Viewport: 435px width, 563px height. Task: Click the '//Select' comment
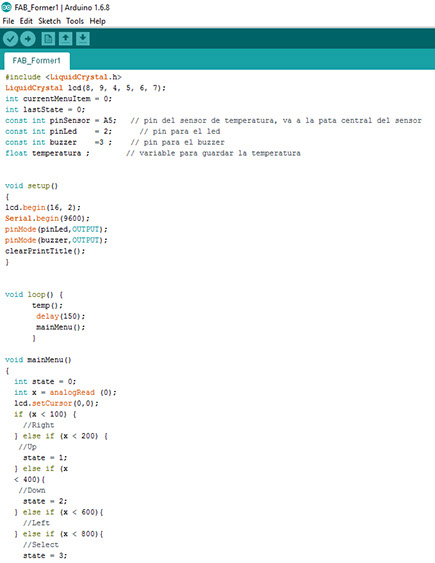point(41,545)
